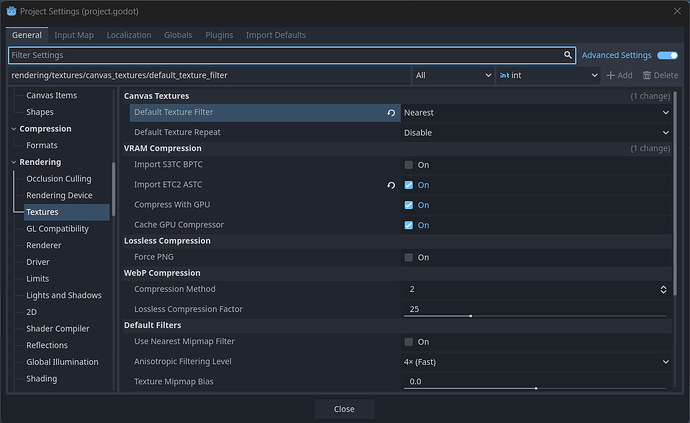Revert Import ETC2 ASTC to default value
The height and width of the screenshot is (423, 690).
[x=391, y=185]
